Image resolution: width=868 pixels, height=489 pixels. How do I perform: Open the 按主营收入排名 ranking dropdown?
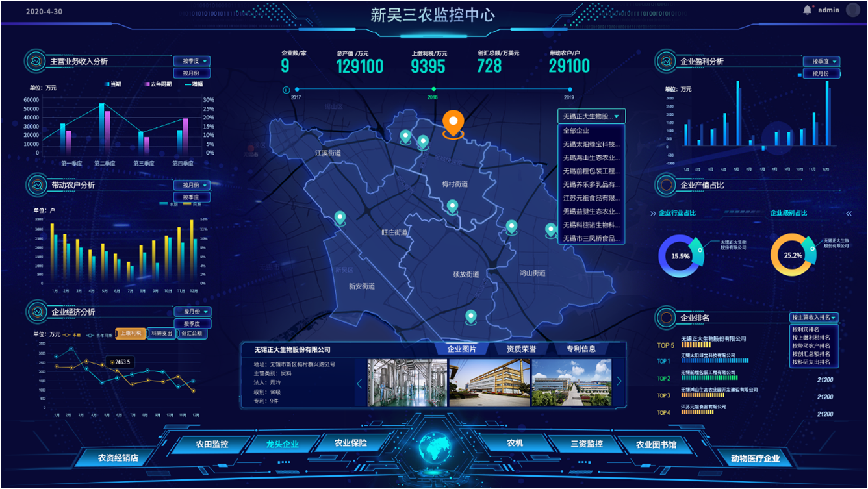tap(814, 318)
